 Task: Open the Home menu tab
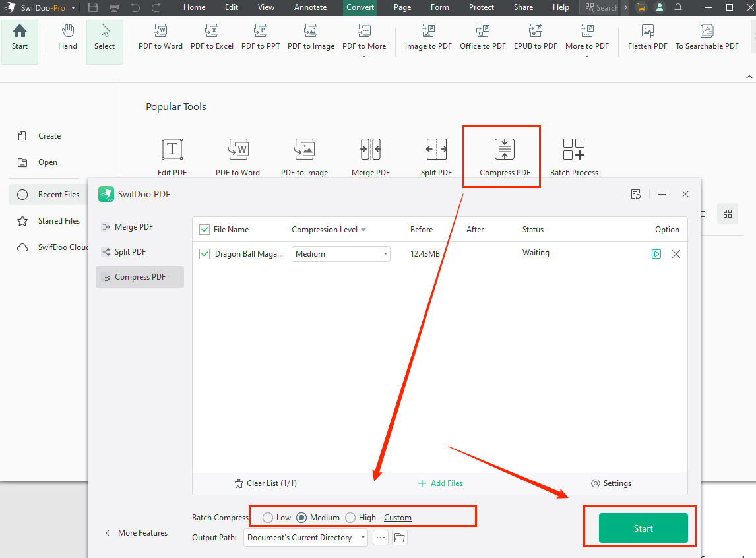click(195, 7)
